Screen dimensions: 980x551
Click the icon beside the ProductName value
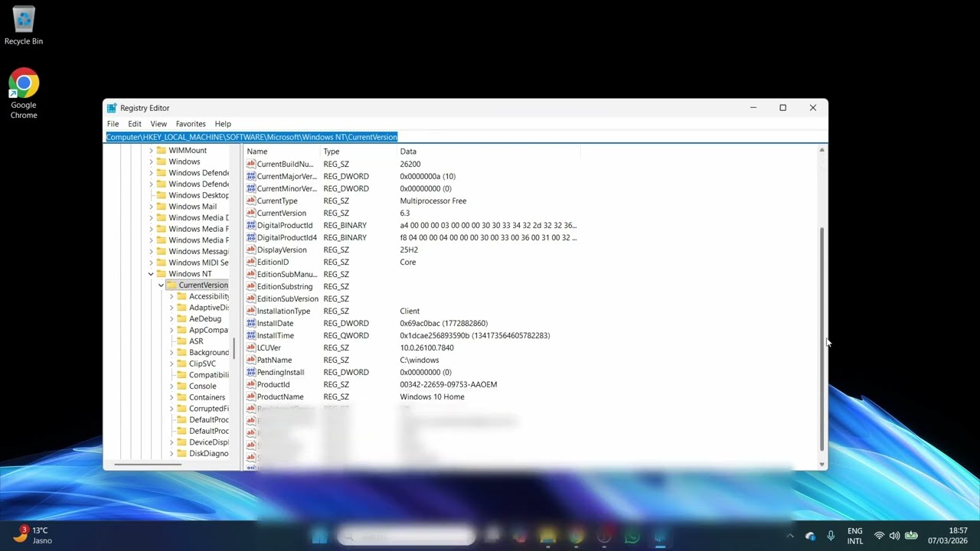pyautogui.click(x=250, y=396)
